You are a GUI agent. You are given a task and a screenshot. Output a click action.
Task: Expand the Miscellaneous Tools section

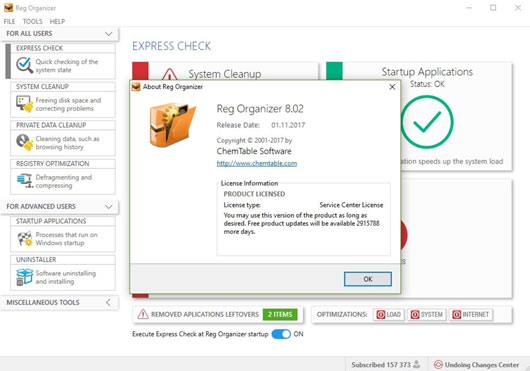pos(108,302)
